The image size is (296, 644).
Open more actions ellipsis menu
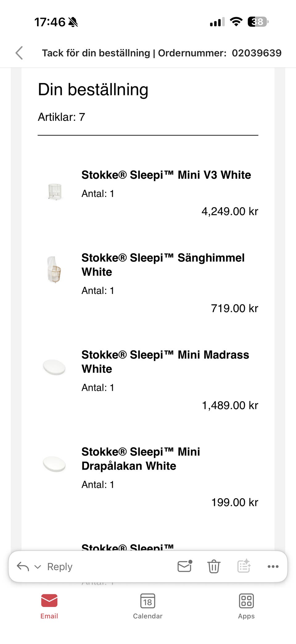[x=273, y=567]
